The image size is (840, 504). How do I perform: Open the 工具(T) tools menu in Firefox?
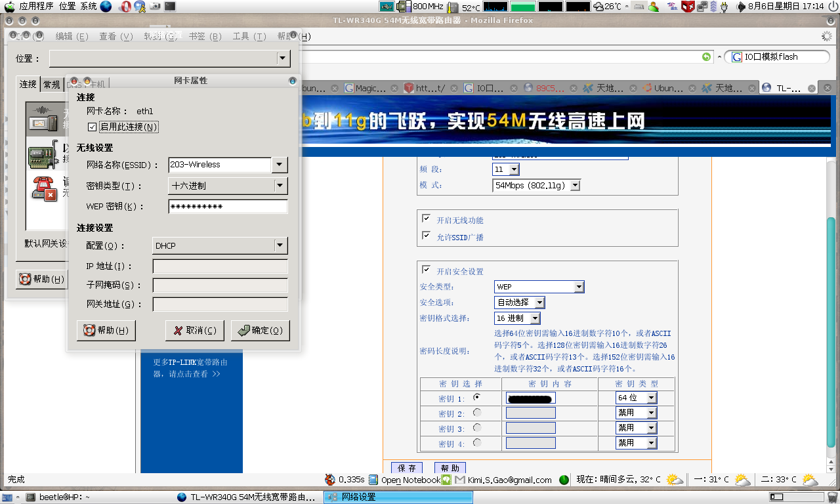click(x=249, y=37)
